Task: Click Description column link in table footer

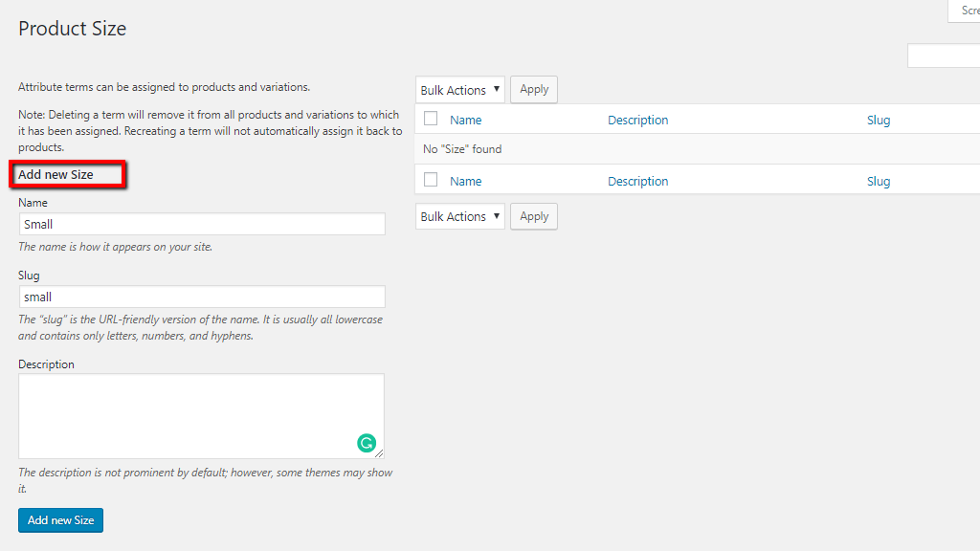Action: click(638, 181)
